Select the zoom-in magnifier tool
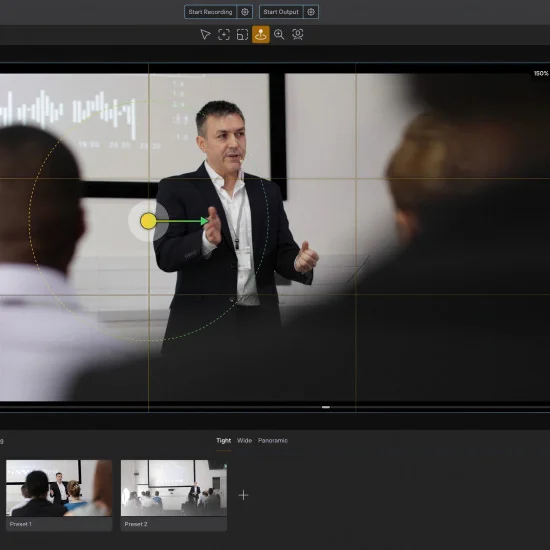 pyautogui.click(x=279, y=34)
